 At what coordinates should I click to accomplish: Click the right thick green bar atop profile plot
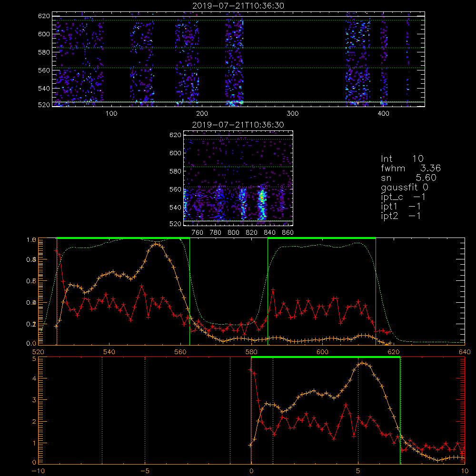322,238
